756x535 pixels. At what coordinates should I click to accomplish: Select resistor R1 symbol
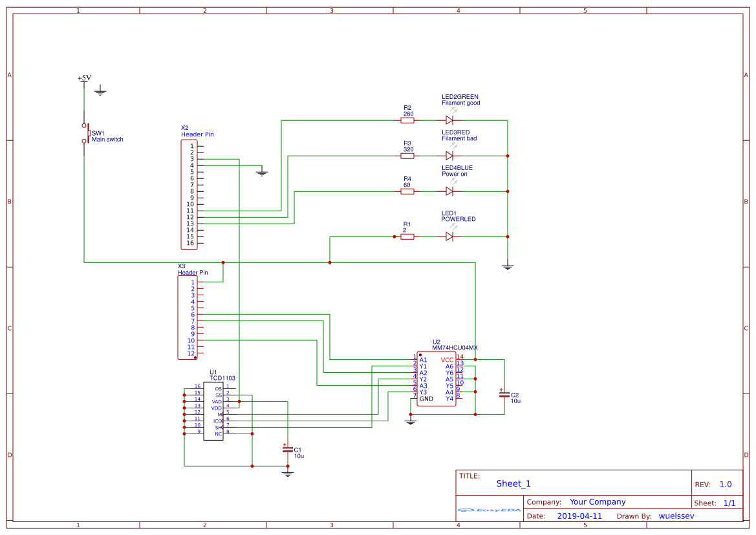[407, 236]
